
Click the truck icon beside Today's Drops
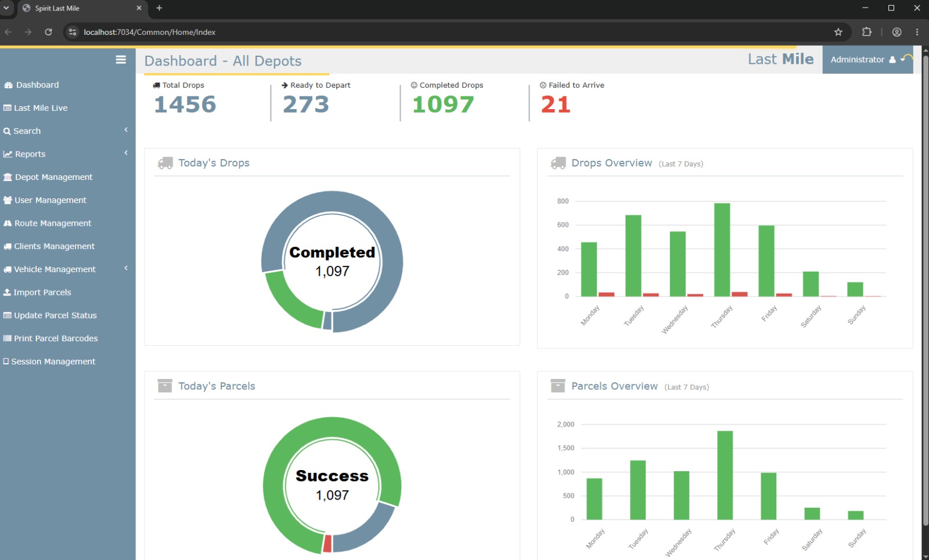(x=165, y=164)
